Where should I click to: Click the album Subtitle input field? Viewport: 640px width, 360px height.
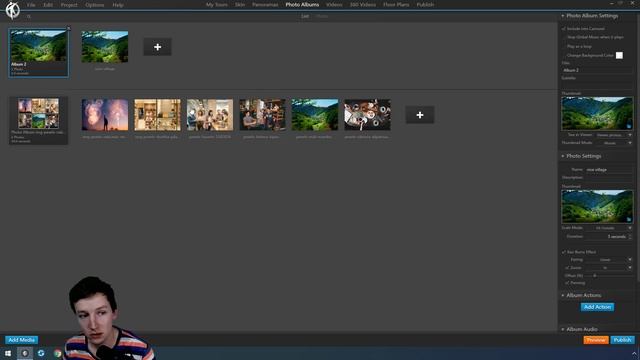(597, 84)
